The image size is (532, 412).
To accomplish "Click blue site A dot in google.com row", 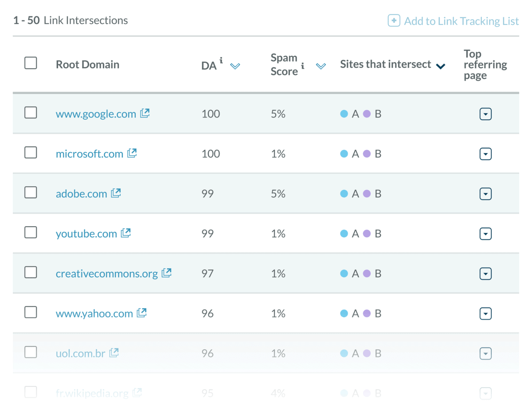I will point(344,114).
